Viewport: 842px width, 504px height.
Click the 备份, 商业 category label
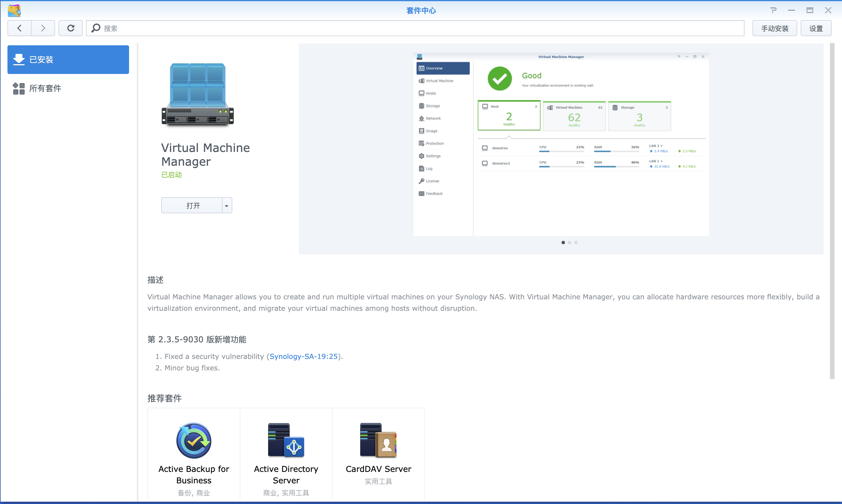(194, 493)
